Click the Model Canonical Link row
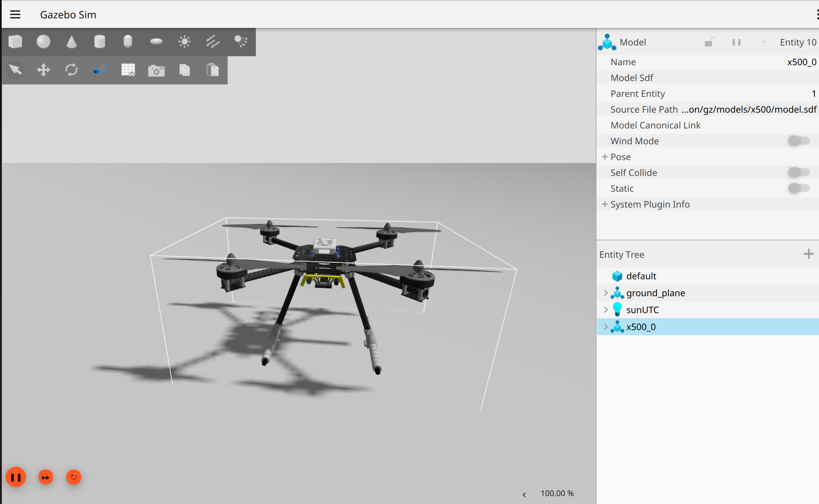The width and height of the screenshot is (819, 504). 707,125
